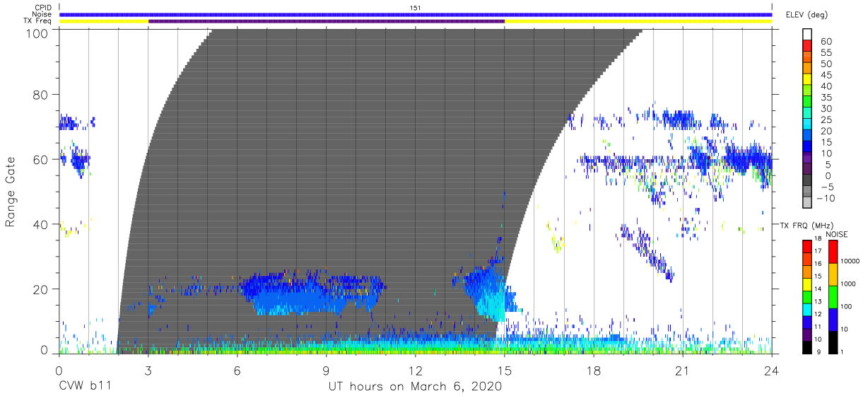868x401 pixels.
Task: Click the CVW b11 radar beam label
Action: point(85,387)
